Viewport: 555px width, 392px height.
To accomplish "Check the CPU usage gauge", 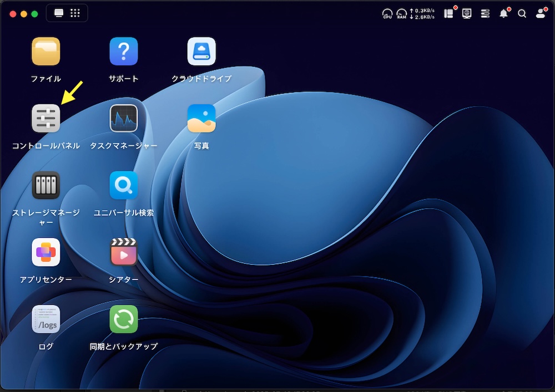I will [387, 14].
